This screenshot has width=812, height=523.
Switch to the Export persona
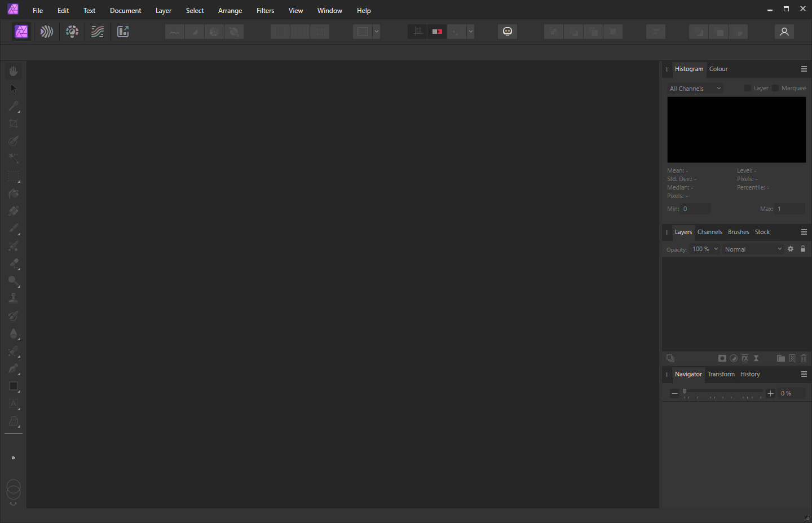pos(123,32)
